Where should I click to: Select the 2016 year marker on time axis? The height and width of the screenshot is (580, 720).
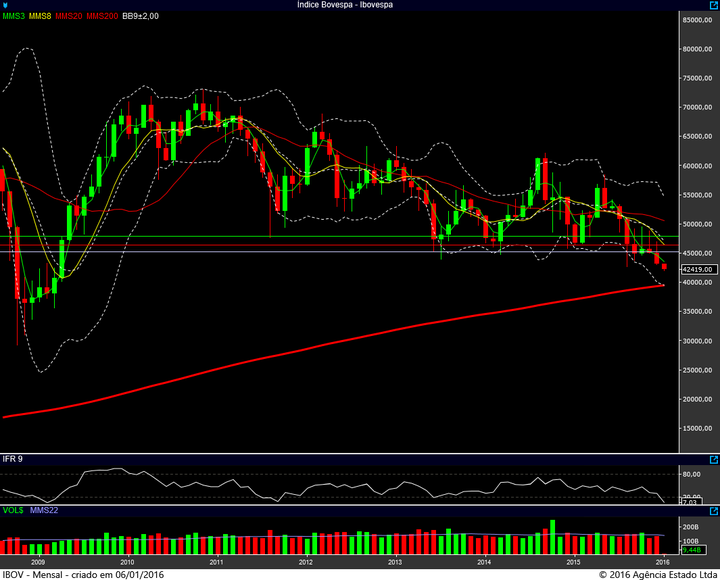coord(665,562)
